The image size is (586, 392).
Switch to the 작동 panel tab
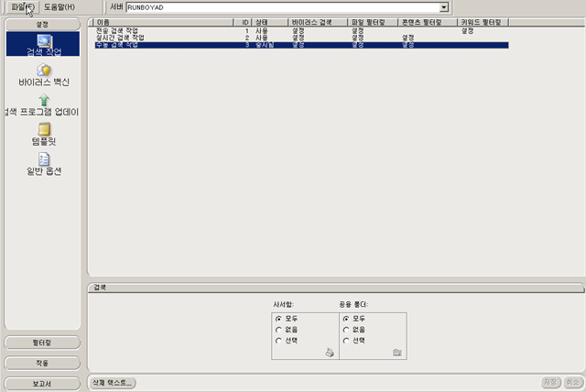click(42, 364)
